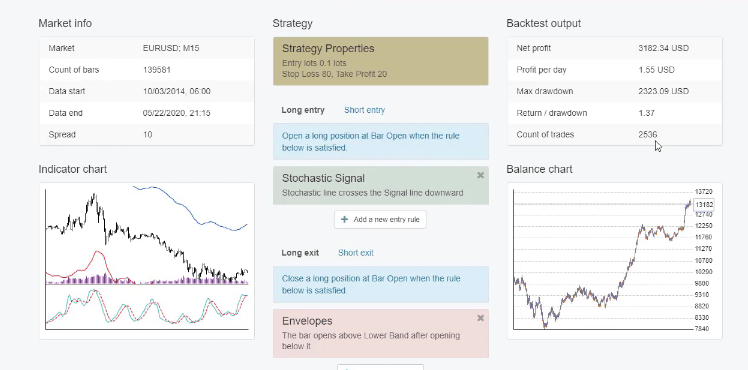Open the Stochastic Signal rule settings
This screenshot has height=370, width=748.
[x=381, y=185]
